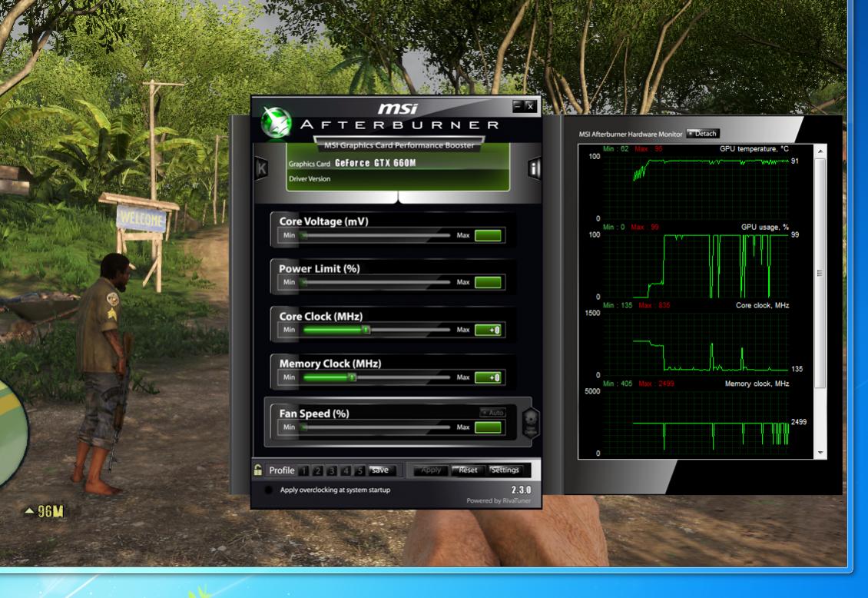Click the Core Clock slider handle
This screenshot has width=868, height=598.
click(366, 330)
